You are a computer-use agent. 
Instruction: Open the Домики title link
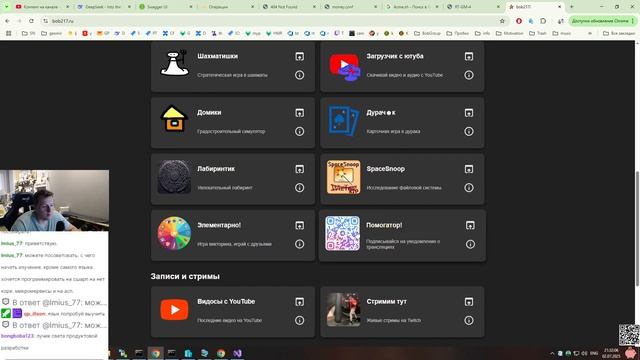pyautogui.click(x=209, y=113)
